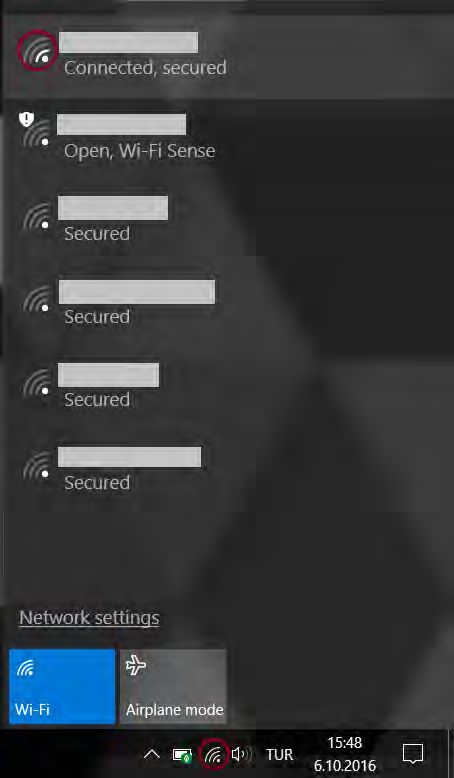Click the circled taskbar Wi-Fi network icon
This screenshot has width=454, height=778.
point(213,755)
